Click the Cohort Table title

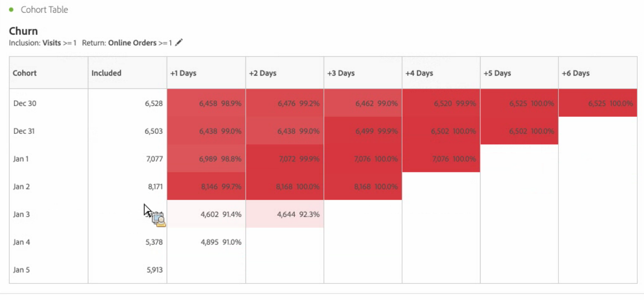pyautogui.click(x=44, y=9)
